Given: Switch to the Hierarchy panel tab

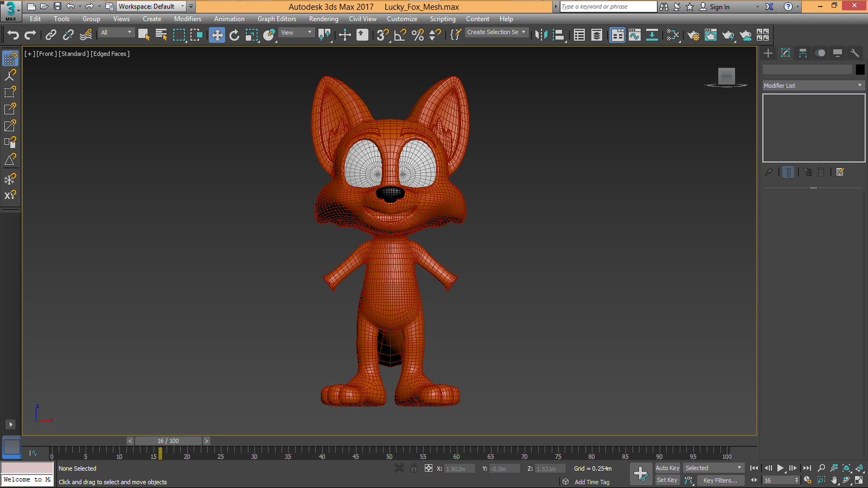Looking at the screenshot, I should click(803, 53).
